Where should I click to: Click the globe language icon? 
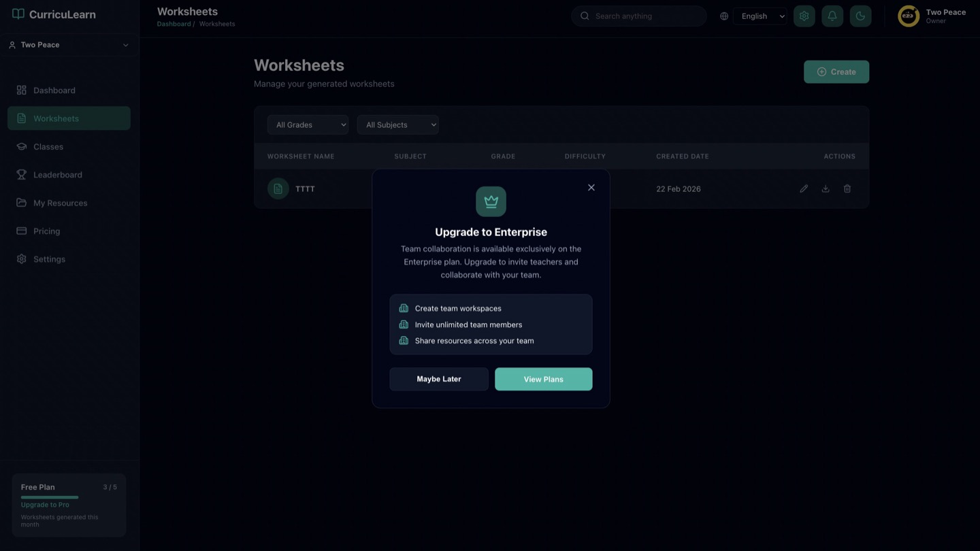coord(724,16)
